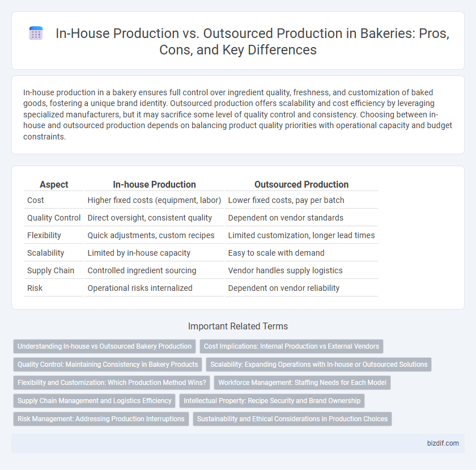Click 'Higher fixed costs (equipment, labor)' cell
The image size is (476, 470).
[x=154, y=200]
